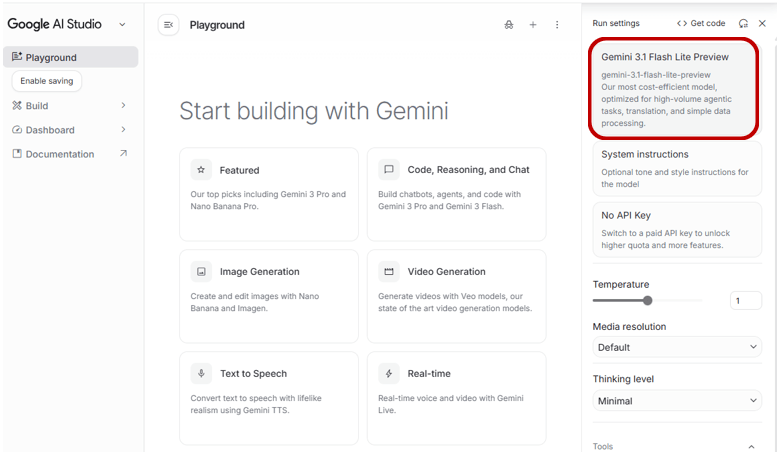
Task: Expand the Dashboard sidebar item
Action: (x=123, y=130)
